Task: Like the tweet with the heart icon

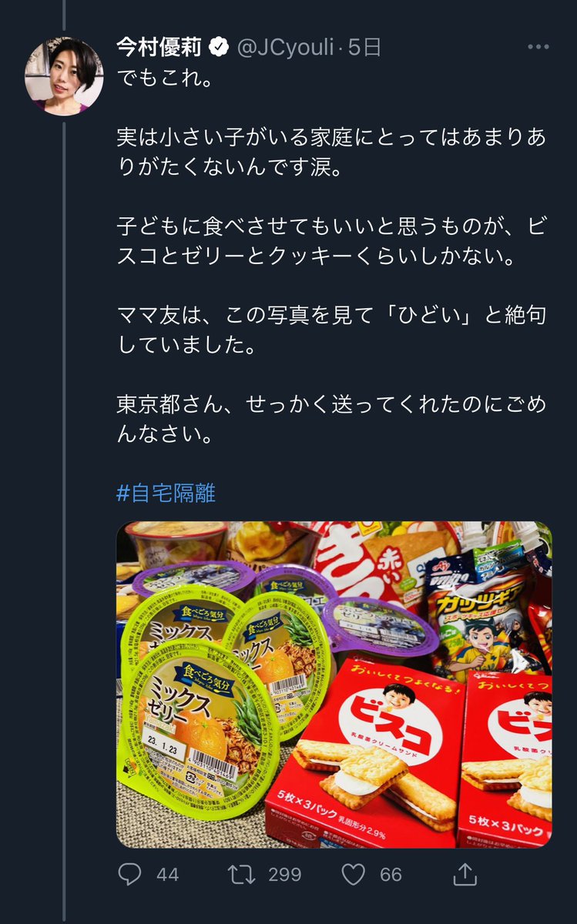Action: tap(353, 874)
